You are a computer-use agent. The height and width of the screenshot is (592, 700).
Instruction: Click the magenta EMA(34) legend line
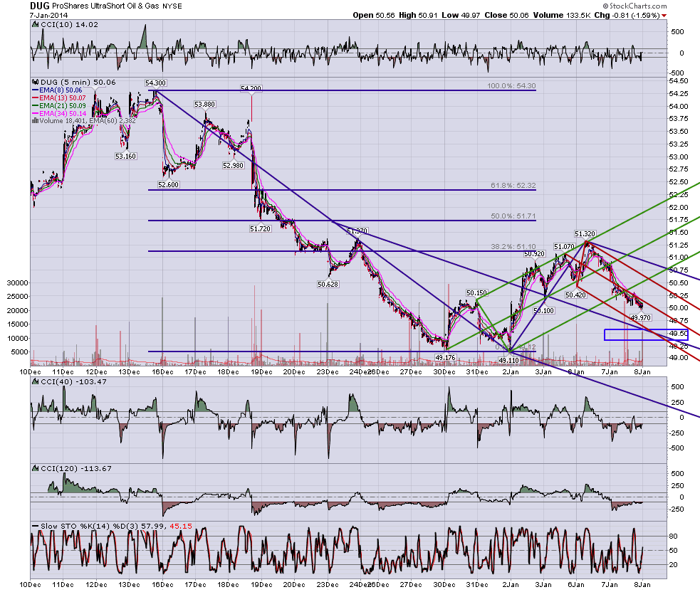coord(36,113)
